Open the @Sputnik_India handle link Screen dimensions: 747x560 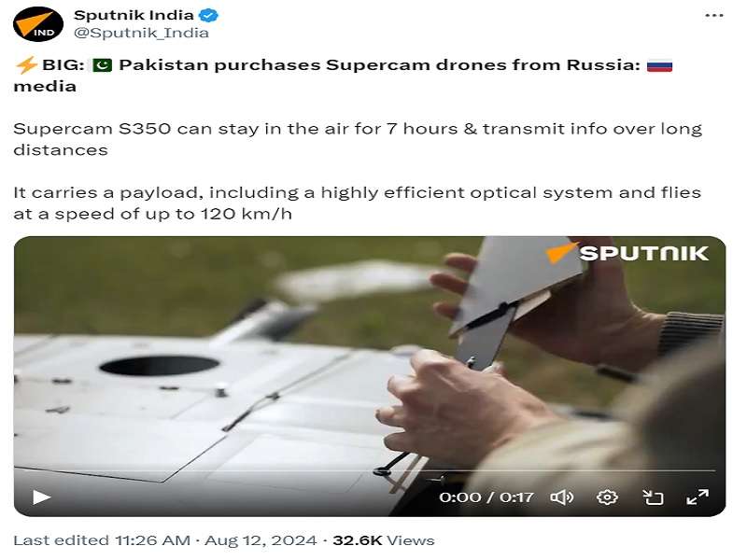point(141,33)
